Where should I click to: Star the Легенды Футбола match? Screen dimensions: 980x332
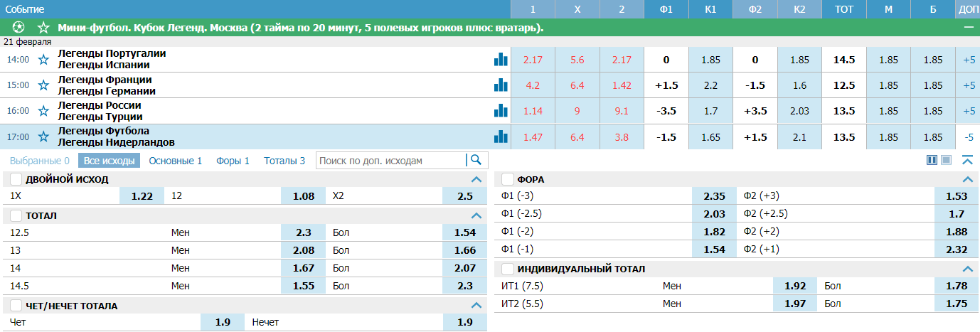click(43, 136)
